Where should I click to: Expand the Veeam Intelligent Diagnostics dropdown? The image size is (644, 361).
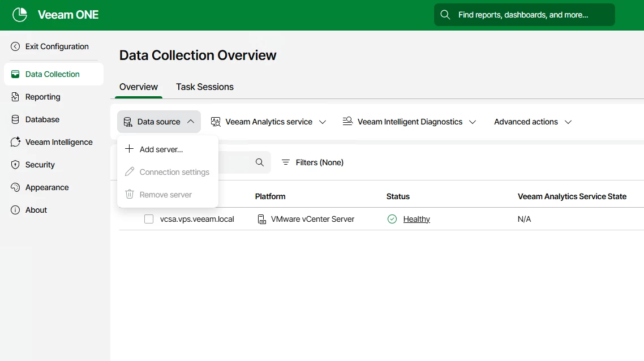410,122
